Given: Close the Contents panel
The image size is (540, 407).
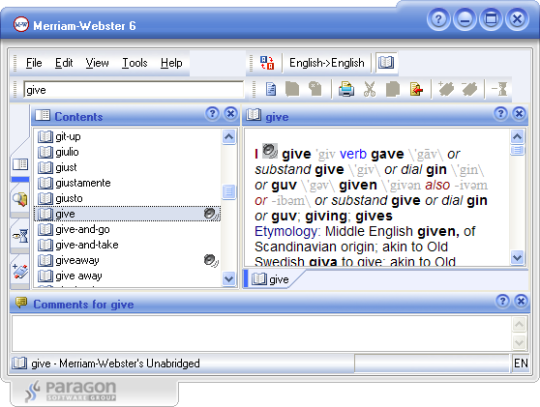Looking at the screenshot, I should click(x=231, y=113).
